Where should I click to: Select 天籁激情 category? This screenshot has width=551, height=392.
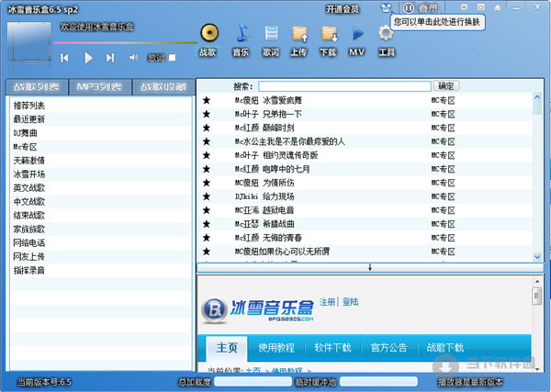click(29, 161)
